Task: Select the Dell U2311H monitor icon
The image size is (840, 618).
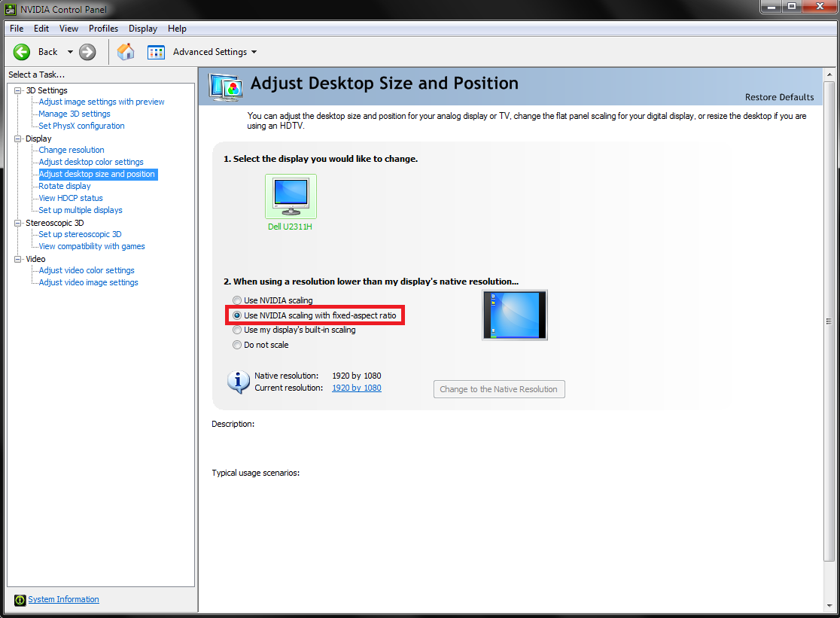Action: (291, 196)
